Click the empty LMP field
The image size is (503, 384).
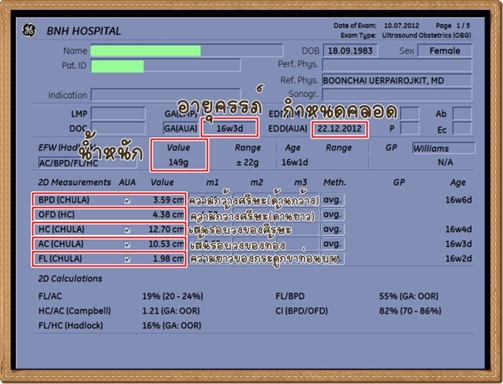[x=118, y=114]
